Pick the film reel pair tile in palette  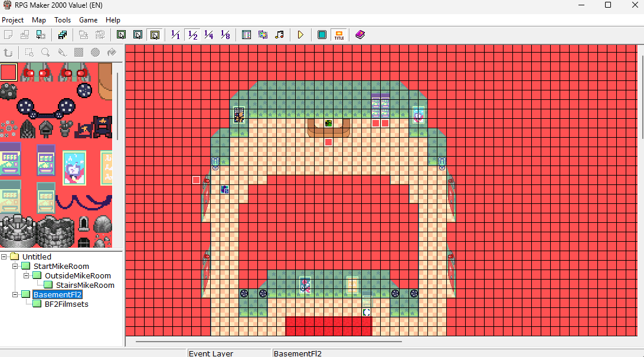point(46,108)
